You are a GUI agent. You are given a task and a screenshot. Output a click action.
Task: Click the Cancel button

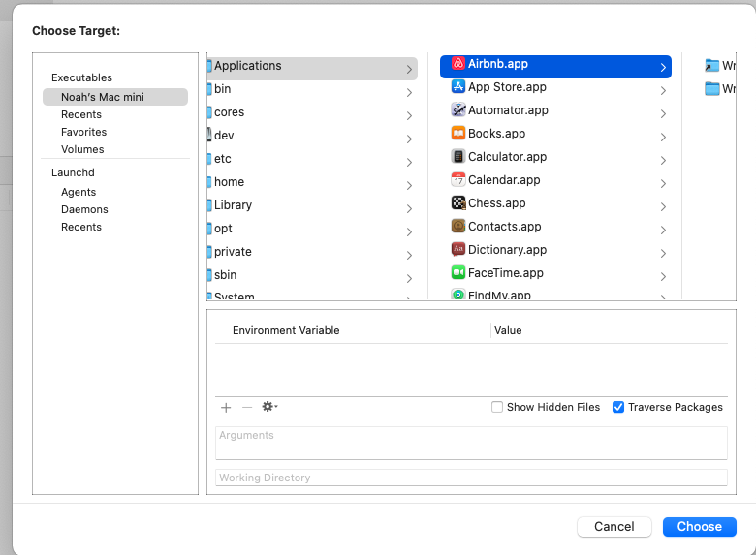click(614, 527)
